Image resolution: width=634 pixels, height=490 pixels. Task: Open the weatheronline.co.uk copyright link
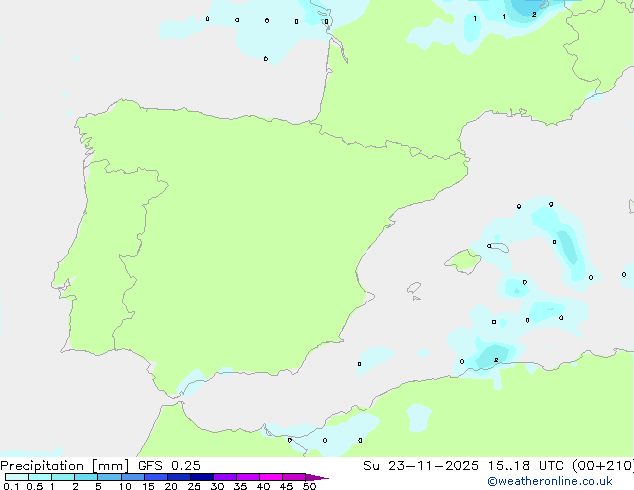click(x=550, y=481)
